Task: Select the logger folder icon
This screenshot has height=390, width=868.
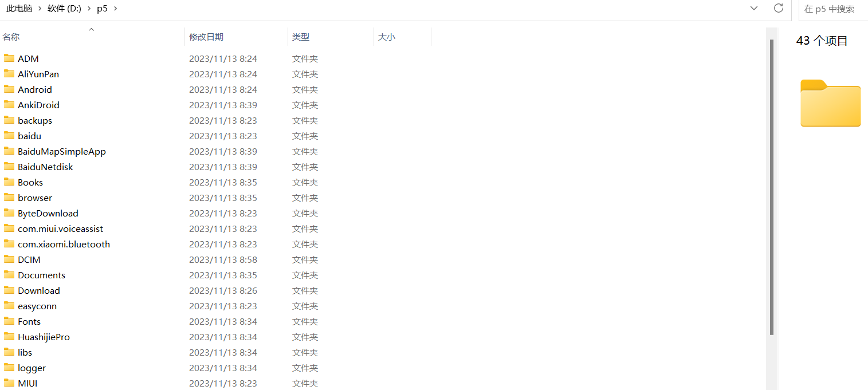Action: 9,368
